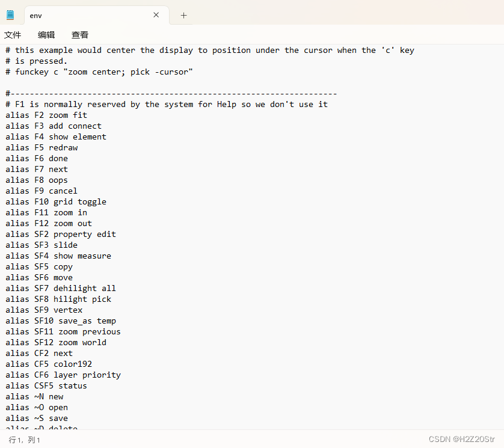
Task: Click the 'alias CSF5 status' line
Action: pyautogui.click(x=46, y=385)
